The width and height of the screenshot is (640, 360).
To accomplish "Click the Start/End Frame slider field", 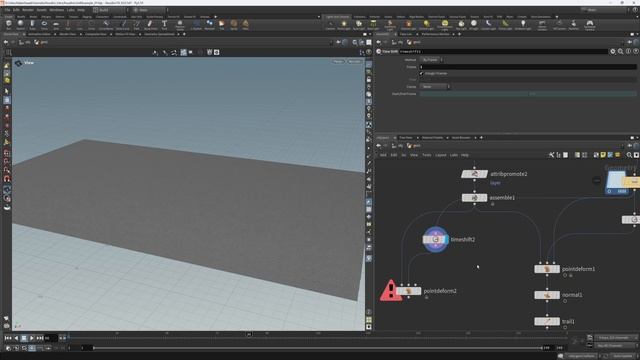I will 528,94.
